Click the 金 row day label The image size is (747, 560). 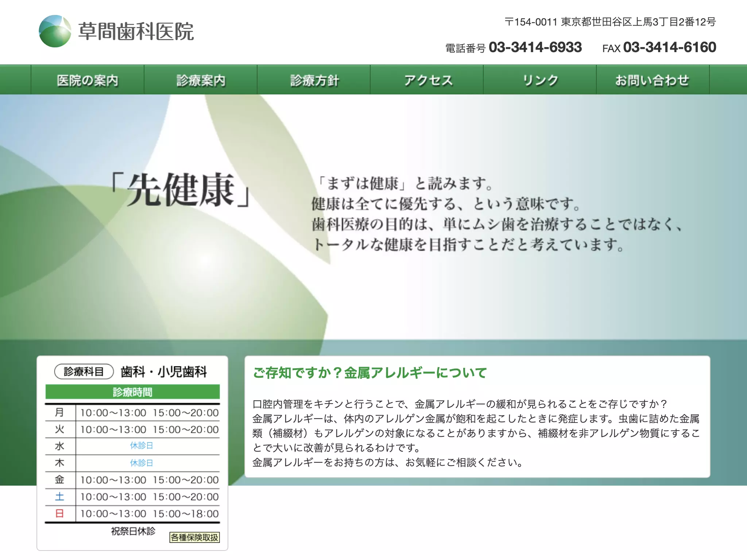(x=59, y=479)
